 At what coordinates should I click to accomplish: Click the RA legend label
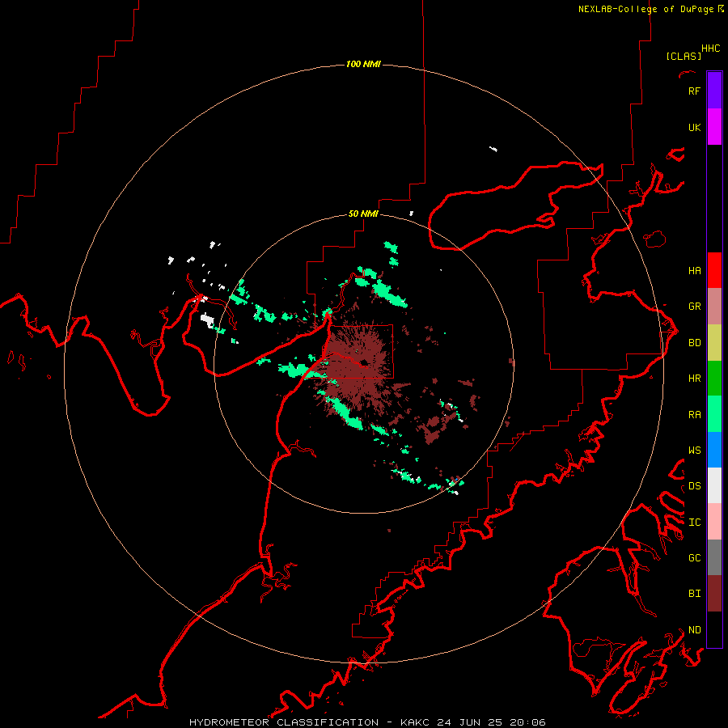pyautogui.click(x=694, y=415)
